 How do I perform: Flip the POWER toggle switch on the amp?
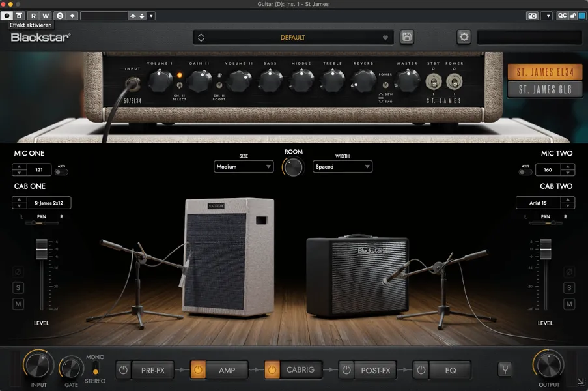[454, 81]
